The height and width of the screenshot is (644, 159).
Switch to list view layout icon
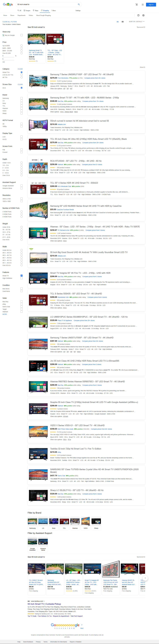pos(118,22)
